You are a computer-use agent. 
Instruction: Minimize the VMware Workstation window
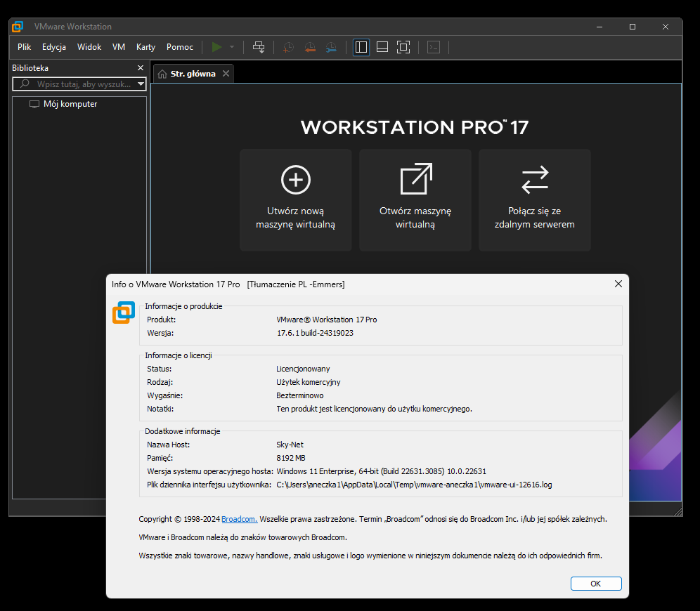click(599, 27)
